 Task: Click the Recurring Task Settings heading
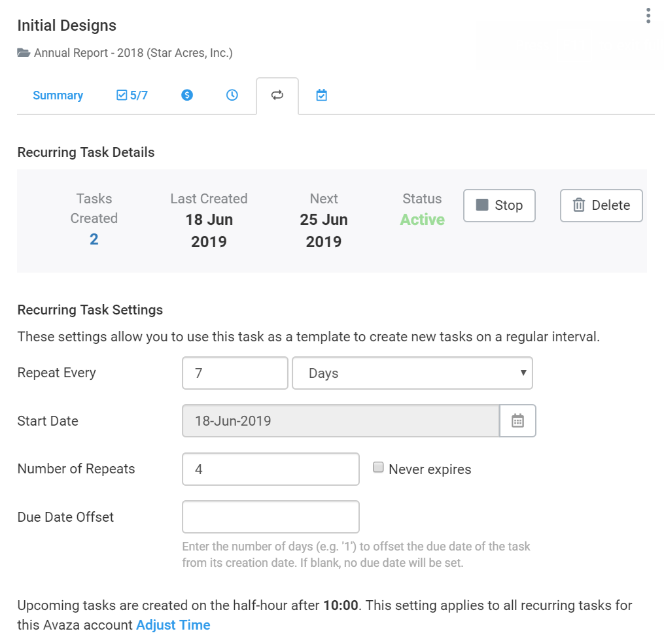pyautogui.click(x=90, y=310)
